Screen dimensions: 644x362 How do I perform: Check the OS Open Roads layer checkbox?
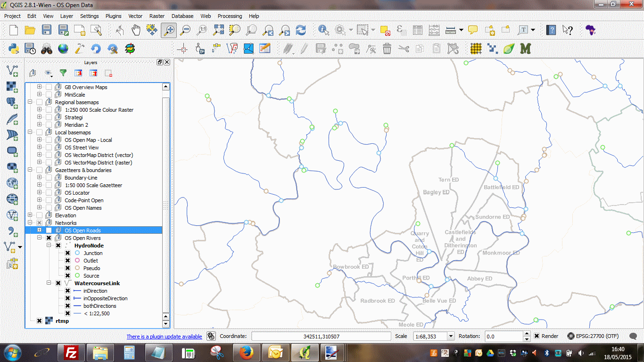[49, 230]
